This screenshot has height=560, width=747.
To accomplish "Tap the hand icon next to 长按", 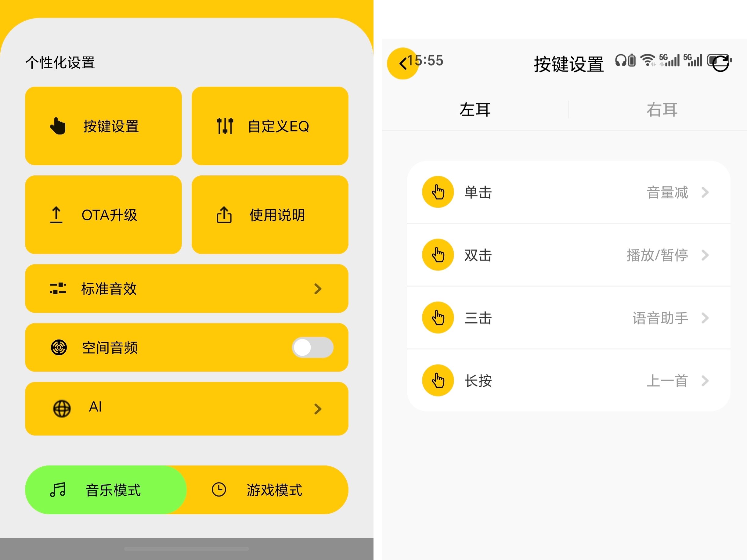I will click(438, 380).
